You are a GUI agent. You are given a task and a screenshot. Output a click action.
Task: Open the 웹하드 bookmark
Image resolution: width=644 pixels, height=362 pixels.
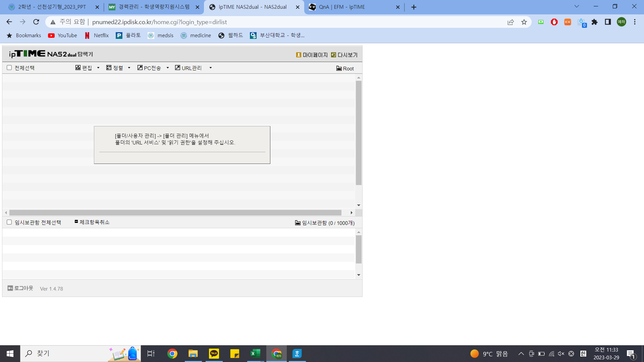(230, 36)
